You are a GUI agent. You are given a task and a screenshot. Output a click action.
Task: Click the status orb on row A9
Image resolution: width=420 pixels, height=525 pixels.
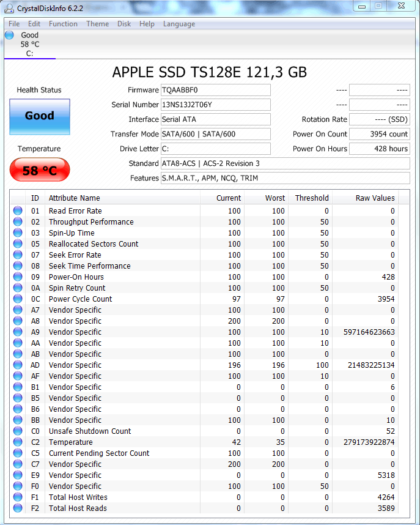click(x=18, y=332)
